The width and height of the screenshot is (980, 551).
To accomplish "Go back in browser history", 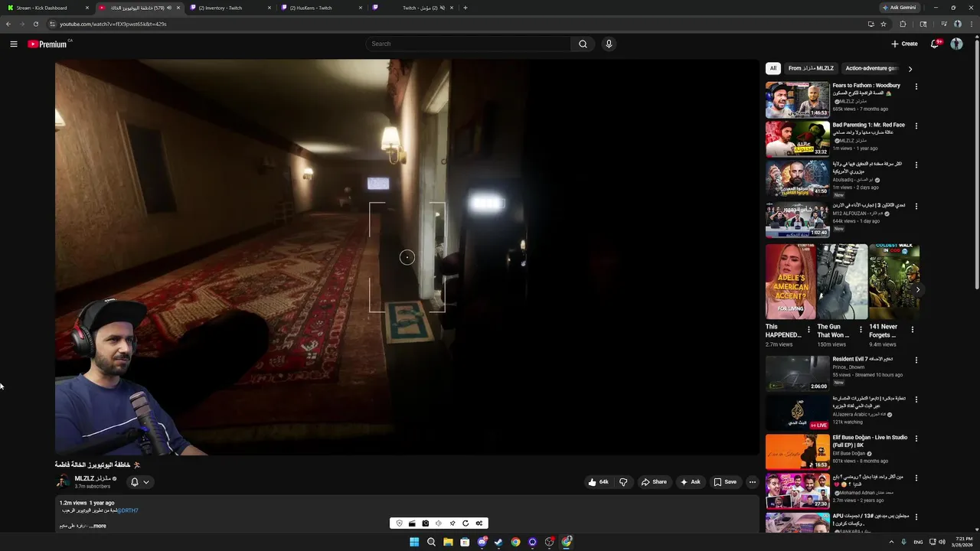I will (8, 24).
